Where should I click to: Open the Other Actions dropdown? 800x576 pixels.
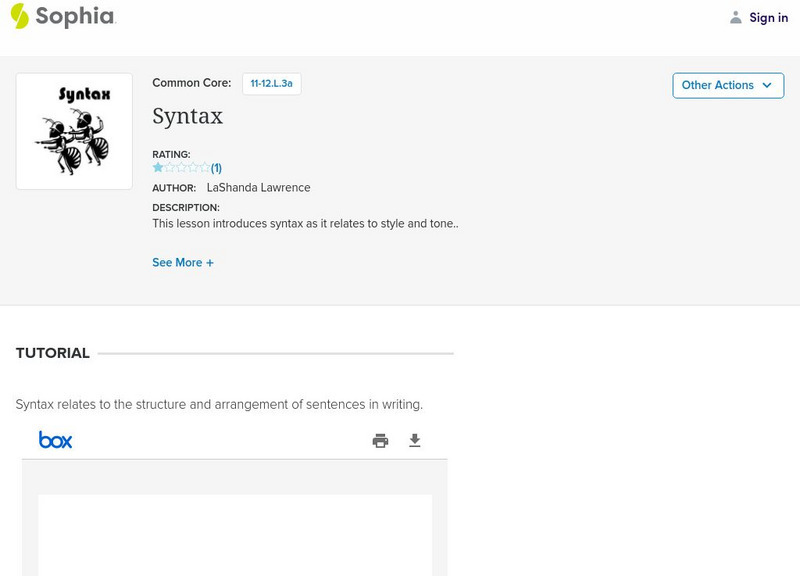[x=728, y=85]
